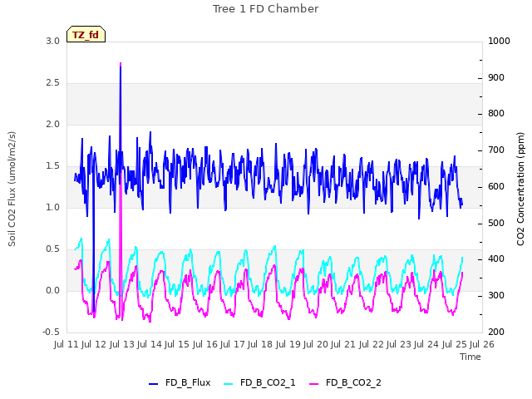This screenshot has width=532, height=399.
Task: Click the chart title 'Tree 1 FD Chamber'
Action: 266,9
